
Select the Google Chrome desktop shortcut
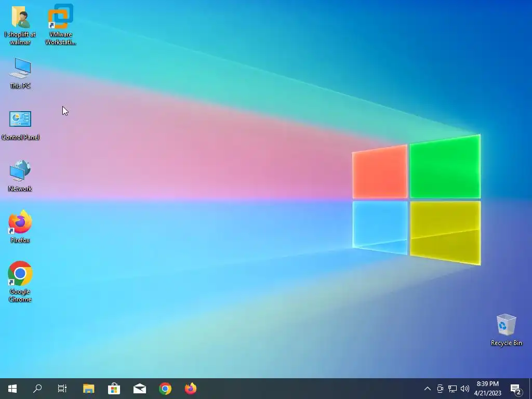[x=20, y=282]
